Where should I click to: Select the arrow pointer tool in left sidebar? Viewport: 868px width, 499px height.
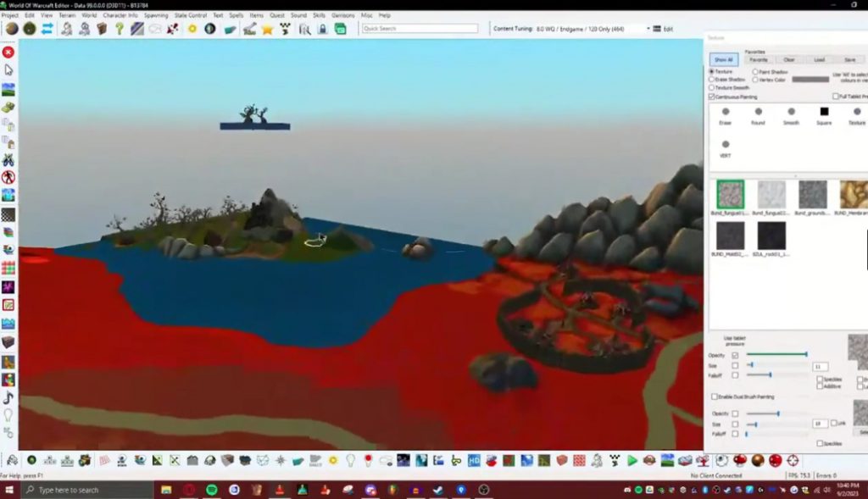[8, 69]
